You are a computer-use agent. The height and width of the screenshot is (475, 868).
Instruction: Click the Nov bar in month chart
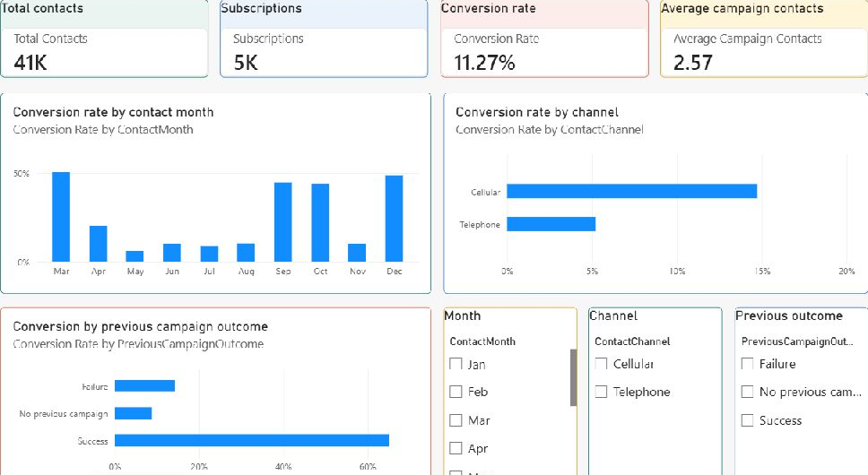pyautogui.click(x=357, y=253)
